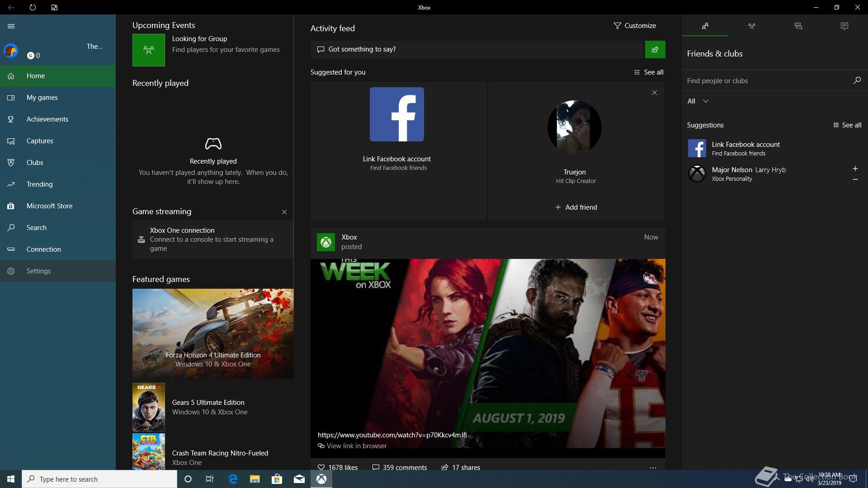868x488 pixels.
Task: Switch to the Friends & clubs tab
Action: pos(705,26)
